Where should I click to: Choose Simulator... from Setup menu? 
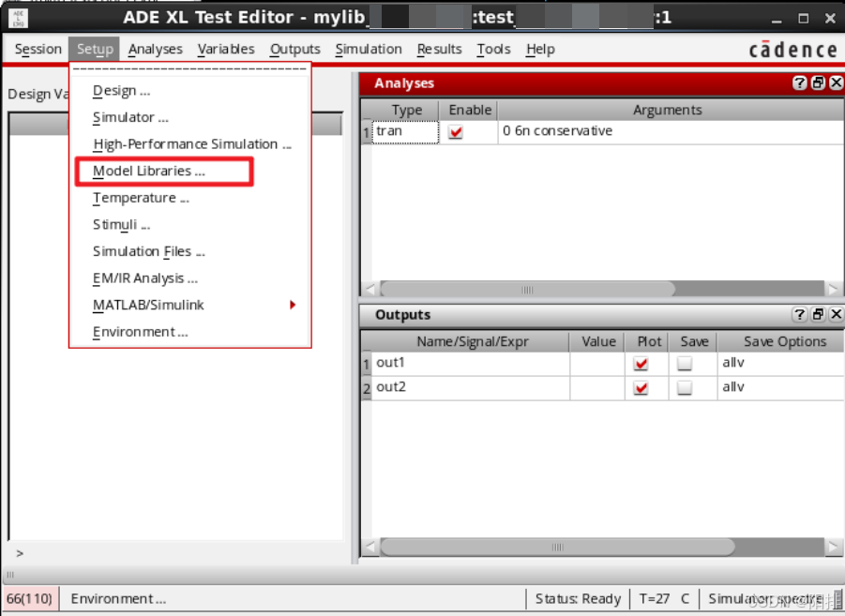(x=190, y=117)
